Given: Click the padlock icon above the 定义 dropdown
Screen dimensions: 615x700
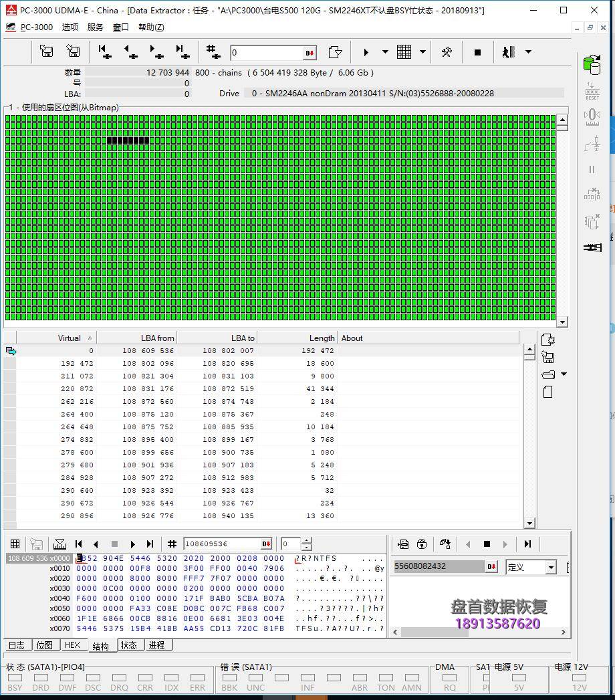Looking at the screenshot, I should [x=421, y=544].
